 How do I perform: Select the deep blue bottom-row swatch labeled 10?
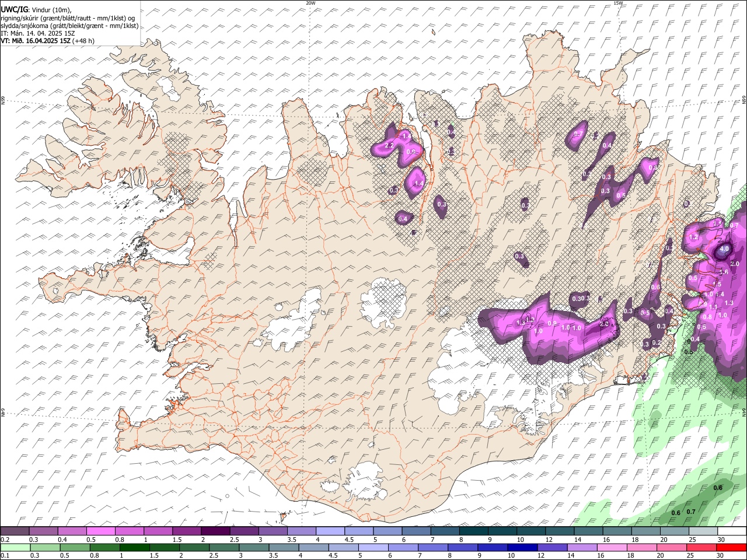pyautogui.click(x=522, y=547)
